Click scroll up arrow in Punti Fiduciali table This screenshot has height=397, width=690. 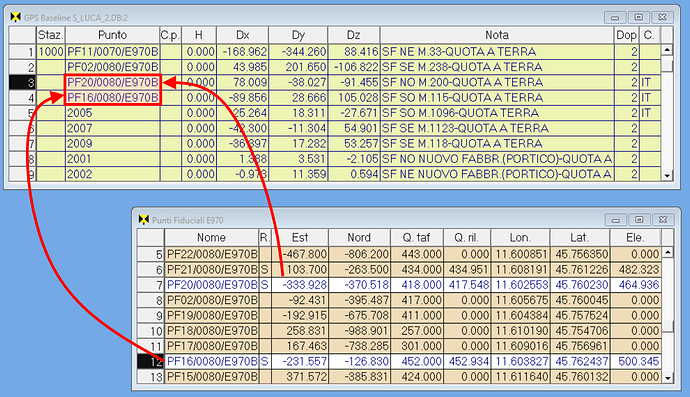click(668, 253)
